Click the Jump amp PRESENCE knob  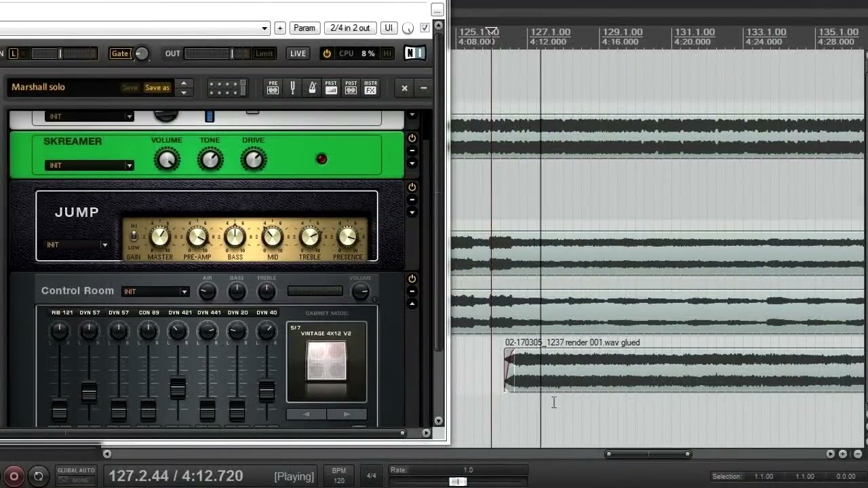click(347, 237)
